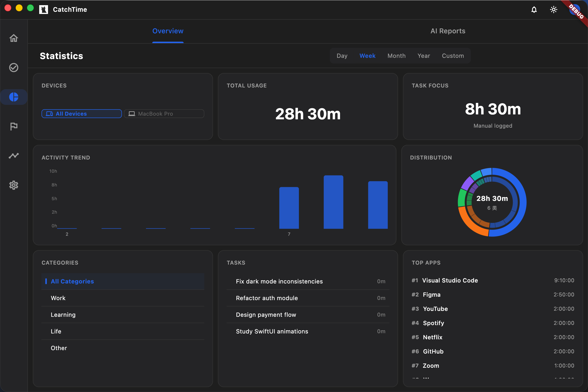
Task: Select the Overview tab
Action: (168, 31)
